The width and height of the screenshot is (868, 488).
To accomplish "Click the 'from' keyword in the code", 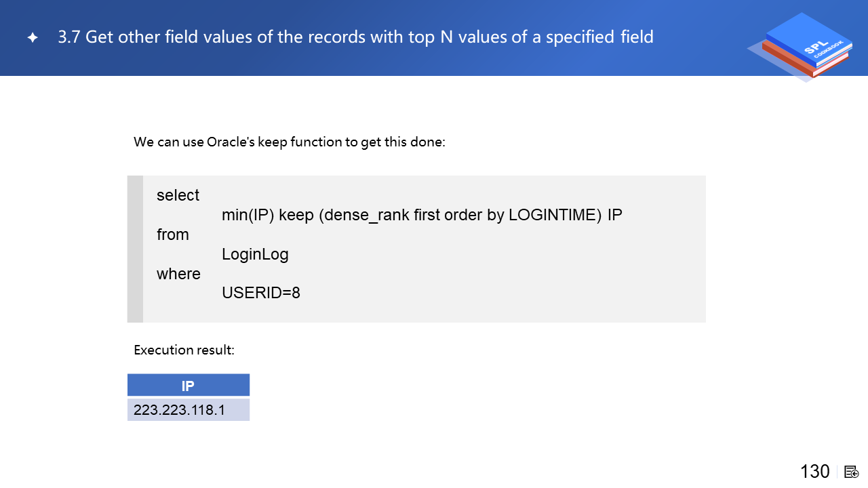I will (x=172, y=235).
